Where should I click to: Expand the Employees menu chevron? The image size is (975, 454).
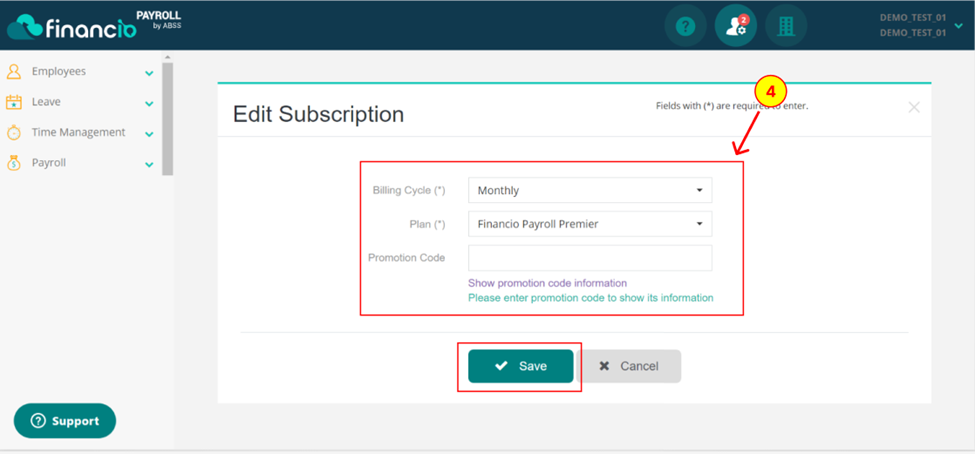click(149, 73)
